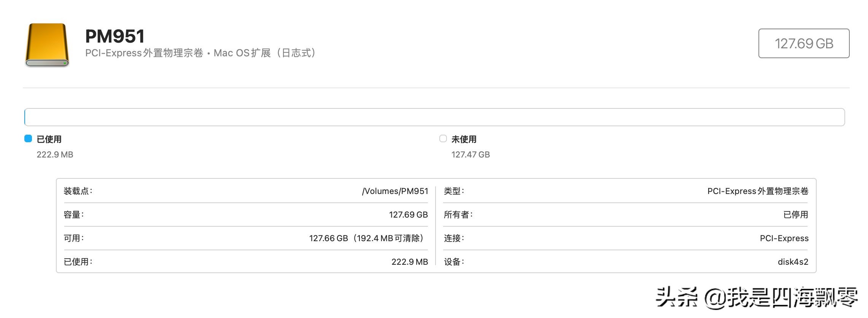This screenshot has width=868, height=318.
Task: Select the 127.47 GB unused-space value
Action: click(470, 154)
